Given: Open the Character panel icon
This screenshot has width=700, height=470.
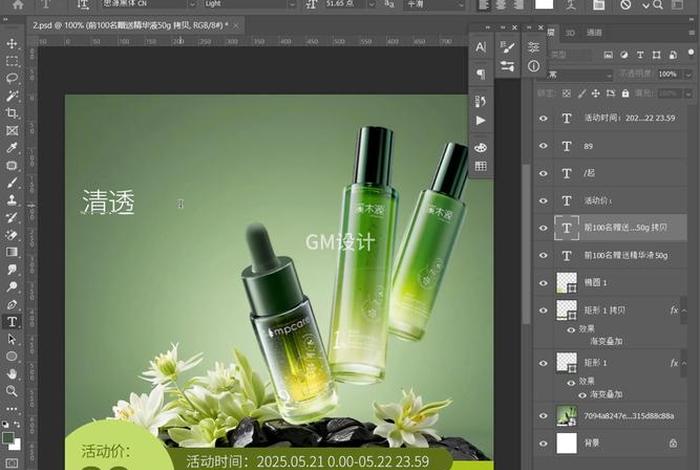Looking at the screenshot, I should click(x=481, y=47).
